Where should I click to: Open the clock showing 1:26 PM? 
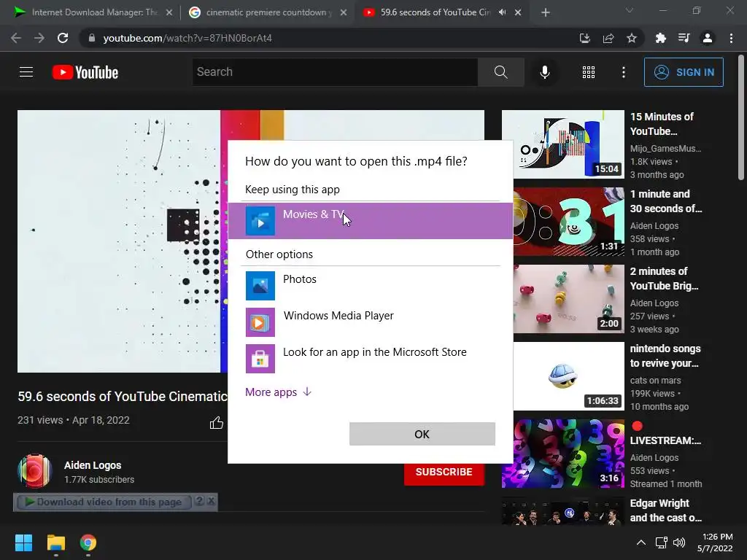click(x=715, y=542)
